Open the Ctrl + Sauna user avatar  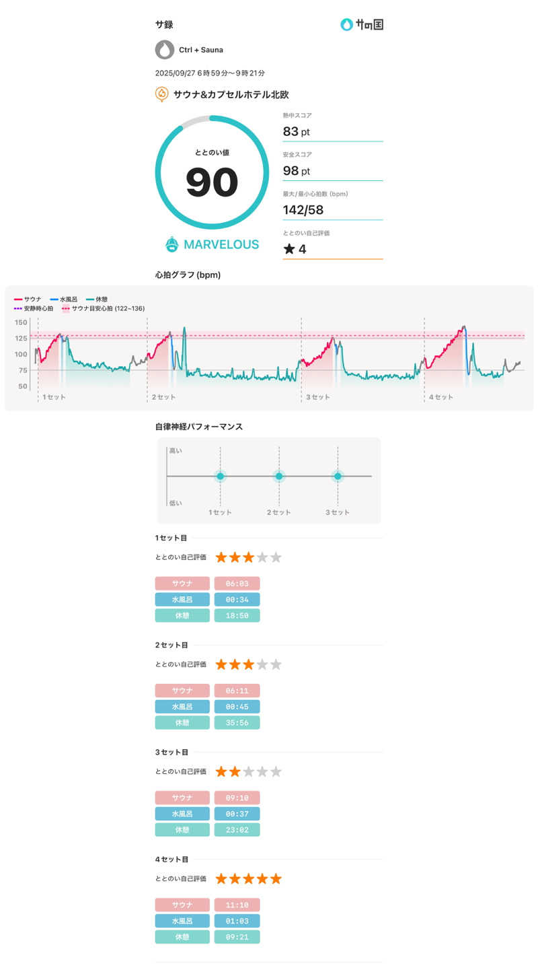(165, 50)
